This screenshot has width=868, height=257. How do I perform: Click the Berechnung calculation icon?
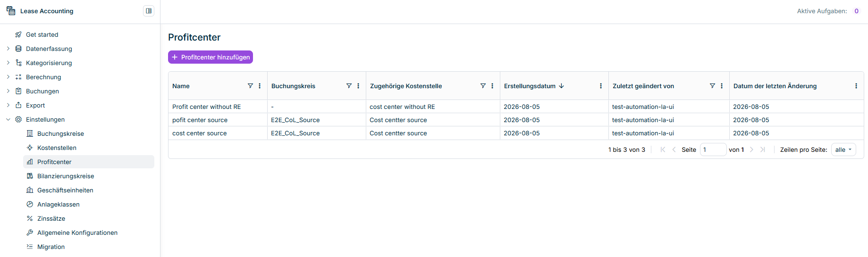[18, 77]
